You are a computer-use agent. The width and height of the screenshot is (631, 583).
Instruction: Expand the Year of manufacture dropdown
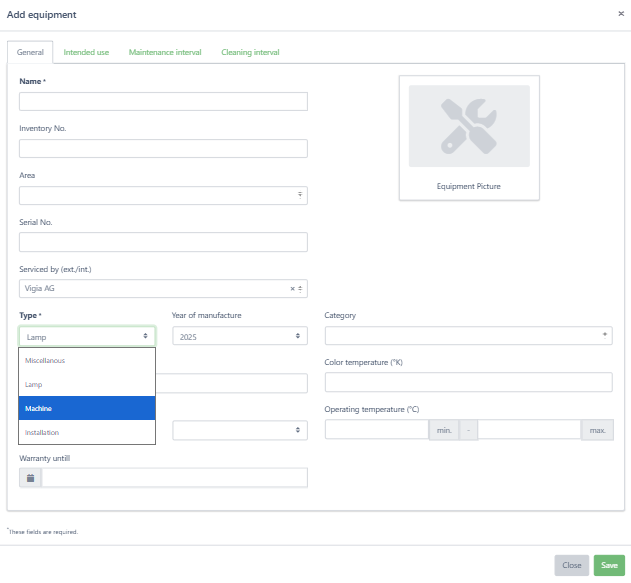[239, 337]
